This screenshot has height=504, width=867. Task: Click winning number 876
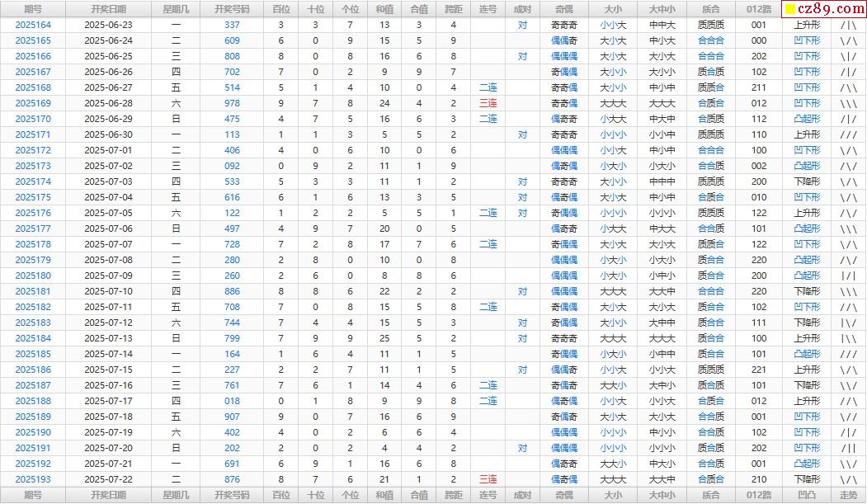[233, 480]
